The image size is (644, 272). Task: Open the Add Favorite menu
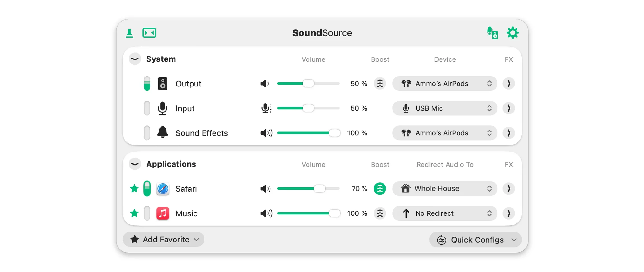click(x=164, y=240)
